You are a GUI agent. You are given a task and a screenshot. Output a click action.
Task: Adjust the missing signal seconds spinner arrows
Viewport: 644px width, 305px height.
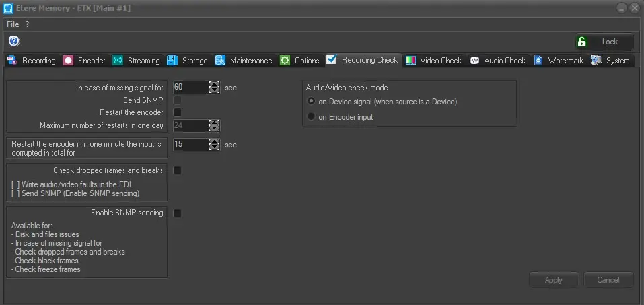pos(214,88)
